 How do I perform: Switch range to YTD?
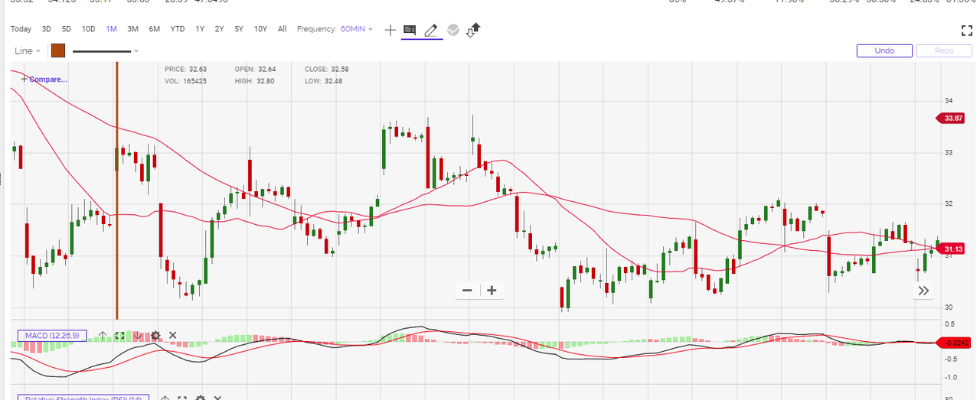tap(178, 29)
